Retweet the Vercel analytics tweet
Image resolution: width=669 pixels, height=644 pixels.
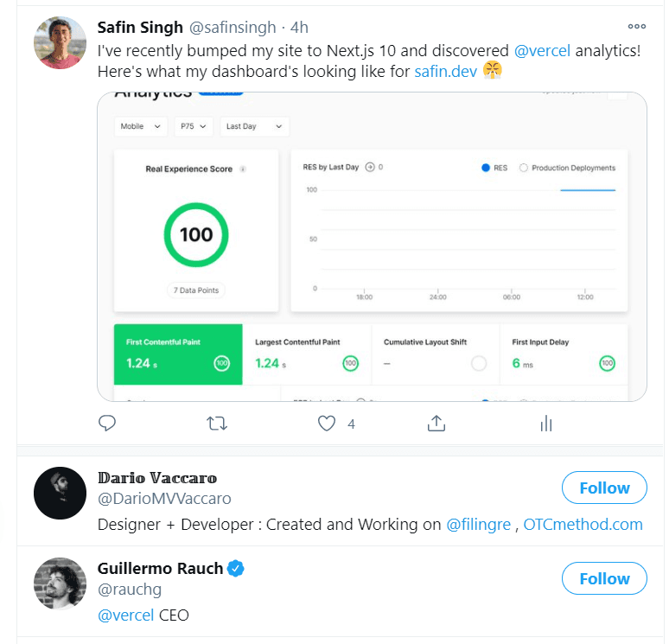pyautogui.click(x=217, y=424)
